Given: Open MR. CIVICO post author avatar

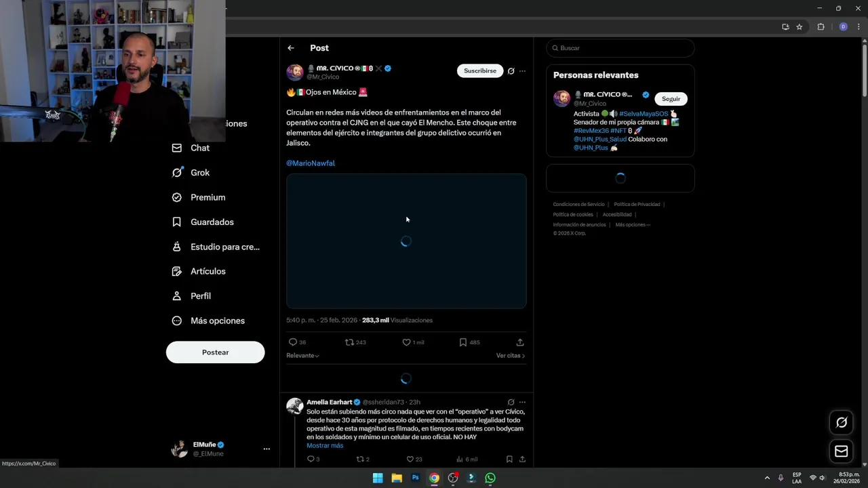Looking at the screenshot, I should [x=295, y=73].
